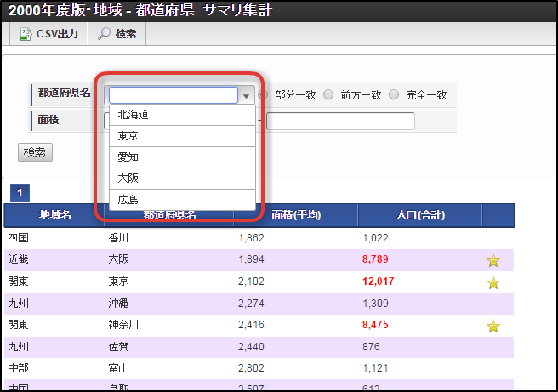This screenshot has height=392, width=558.
Task: Click the 1,022 population value
Action: (375, 238)
